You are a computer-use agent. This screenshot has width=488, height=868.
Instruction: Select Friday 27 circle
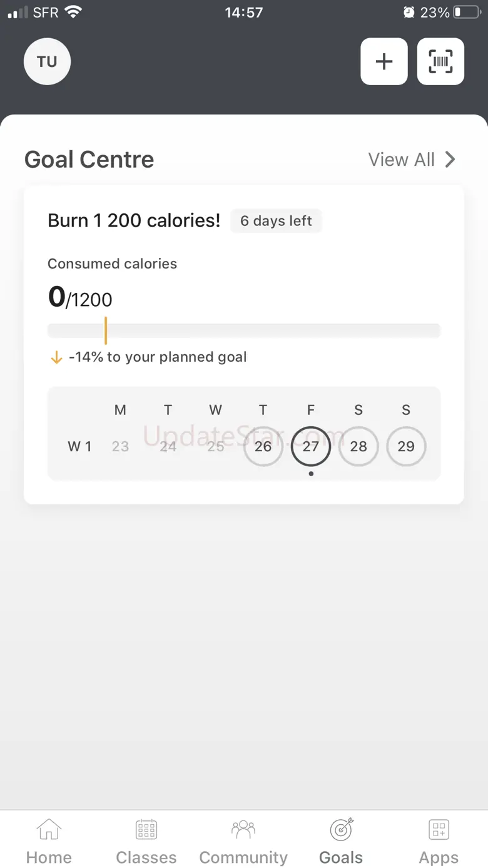coord(311,447)
